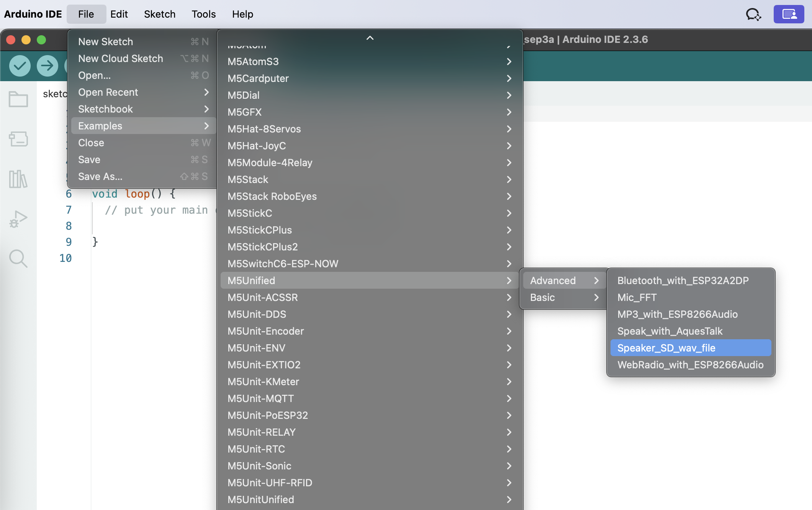Open the Debug sidebar icon
This screenshot has height=510, width=812.
[x=18, y=219]
